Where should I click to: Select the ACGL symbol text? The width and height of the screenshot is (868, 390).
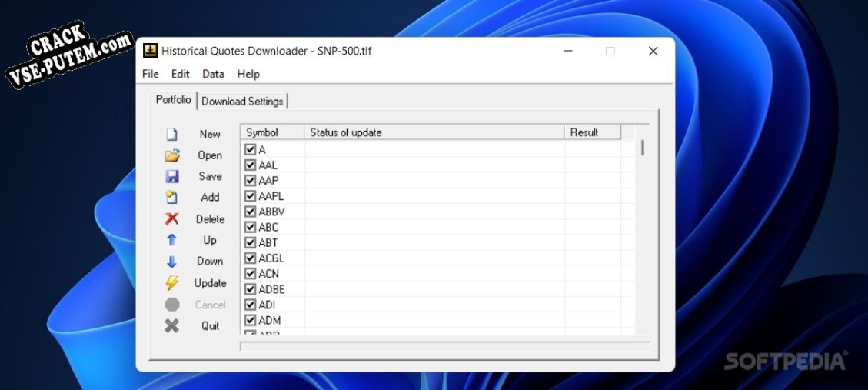tap(272, 258)
